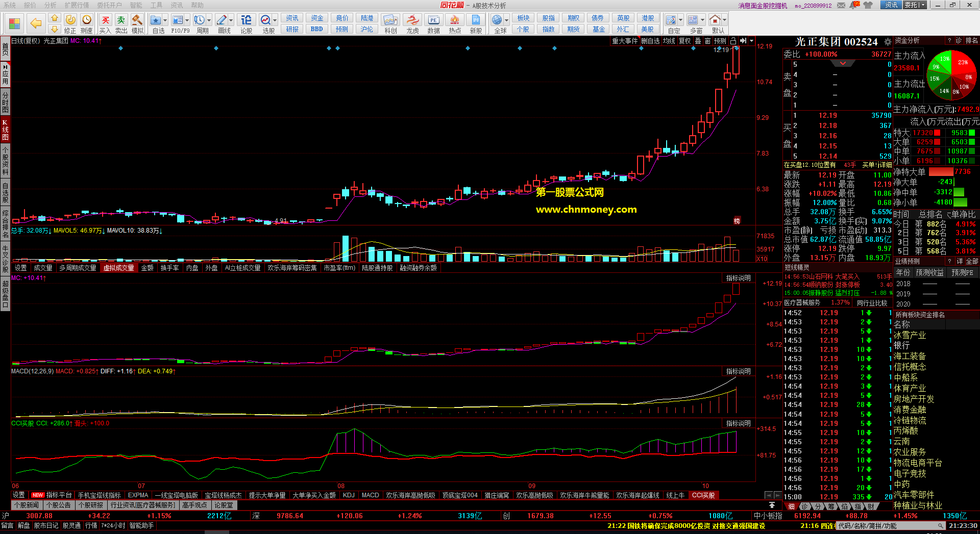Viewport: 980px width, 534px height.
Task: Click the home grid icon in toolbar
Action: coord(15,23)
